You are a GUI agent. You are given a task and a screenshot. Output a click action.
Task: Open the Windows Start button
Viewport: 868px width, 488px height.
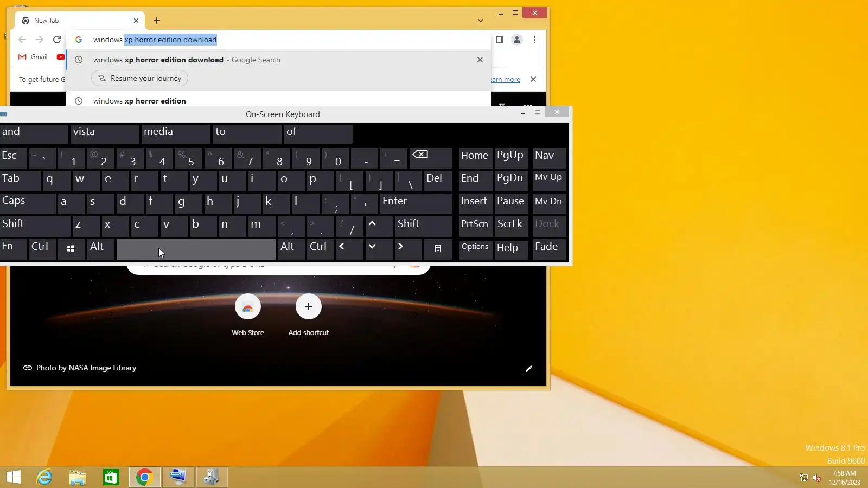tap(14, 477)
